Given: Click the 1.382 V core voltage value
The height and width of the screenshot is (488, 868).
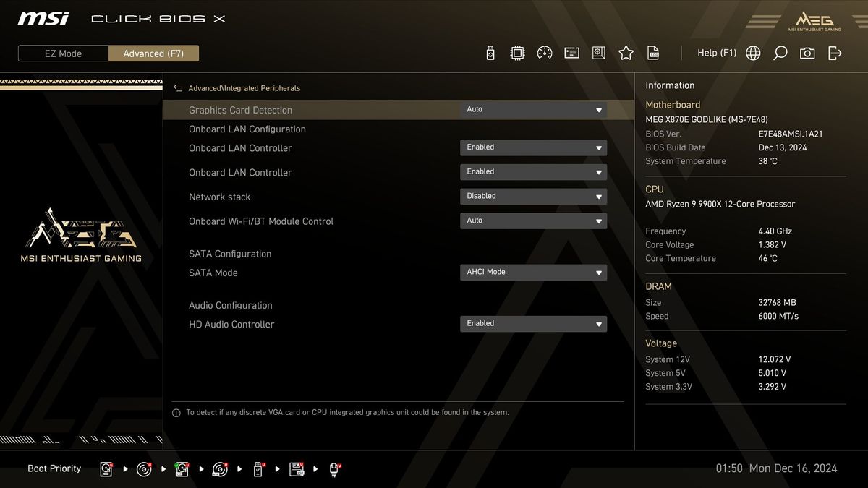Looking at the screenshot, I should coord(773,245).
